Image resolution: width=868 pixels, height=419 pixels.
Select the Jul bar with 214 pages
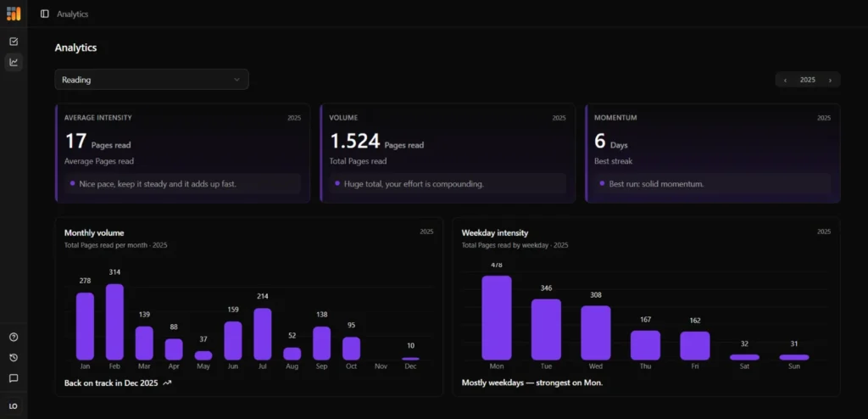[263, 334]
